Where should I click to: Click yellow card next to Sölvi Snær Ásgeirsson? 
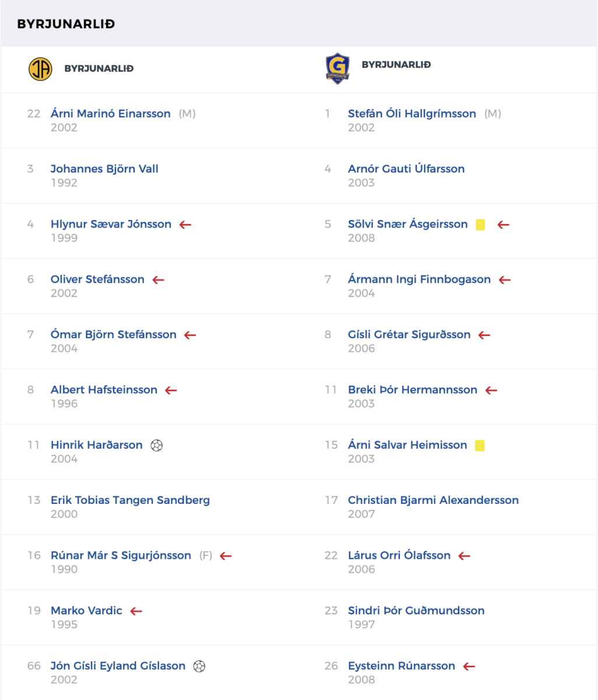(x=480, y=225)
